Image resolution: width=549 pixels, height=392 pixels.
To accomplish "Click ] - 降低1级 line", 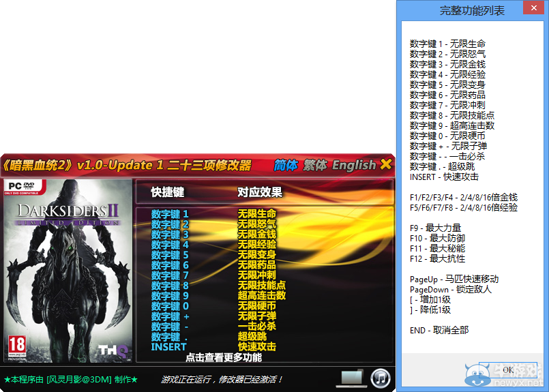I will [430, 310].
